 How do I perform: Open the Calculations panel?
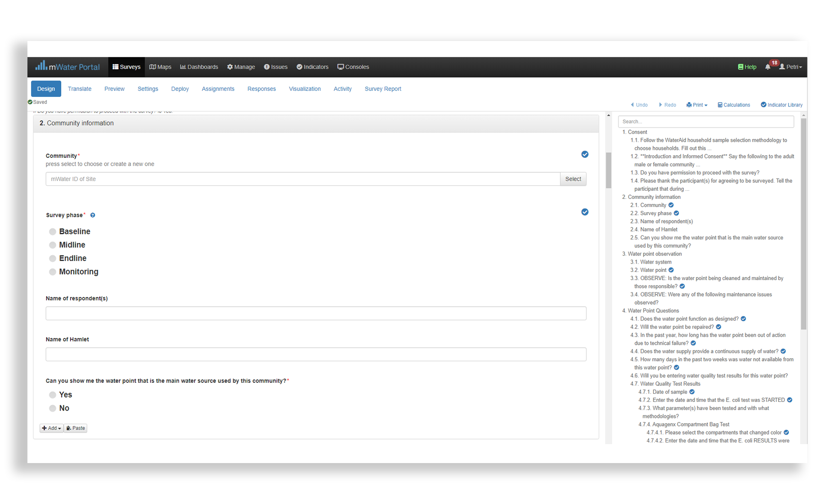tap(734, 105)
